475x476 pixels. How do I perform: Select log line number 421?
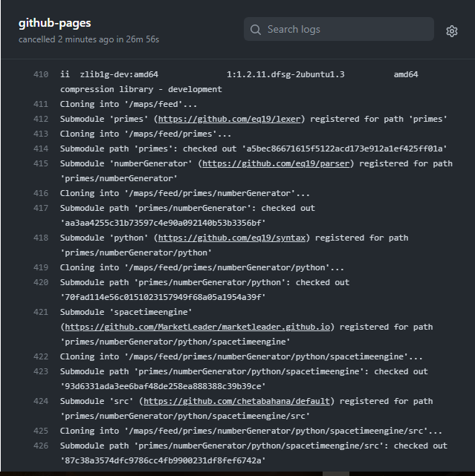coord(41,312)
